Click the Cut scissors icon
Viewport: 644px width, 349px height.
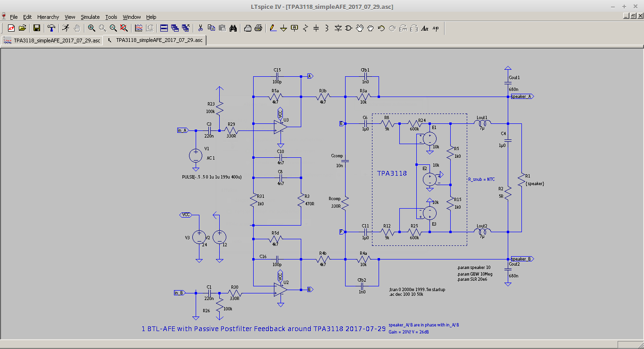click(200, 28)
